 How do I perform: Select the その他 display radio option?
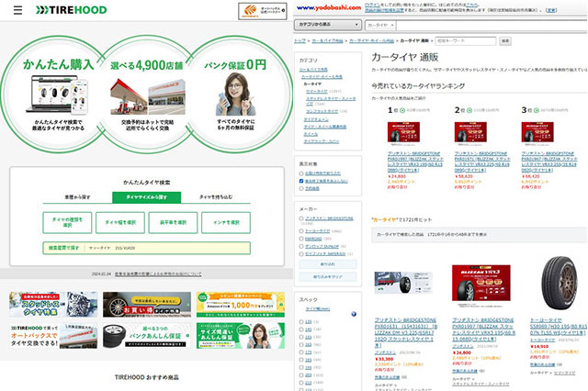pyautogui.click(x=301, y=188)
